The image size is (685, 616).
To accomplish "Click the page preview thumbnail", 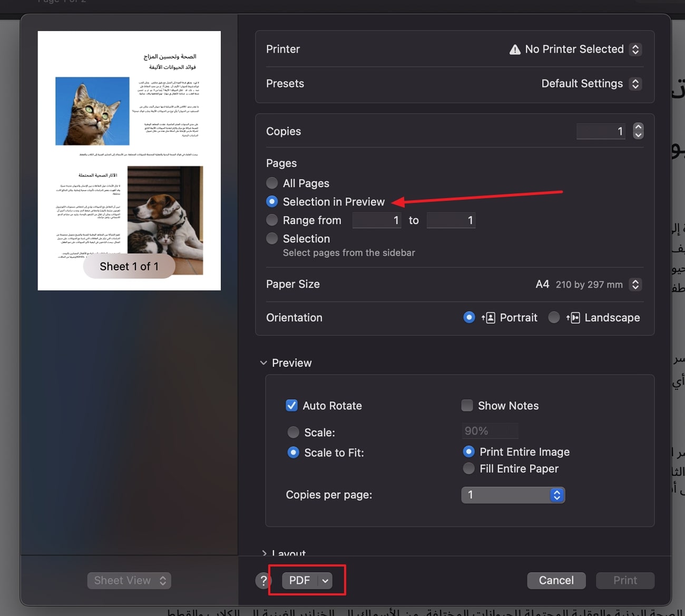I will click(x=129, y=160).
